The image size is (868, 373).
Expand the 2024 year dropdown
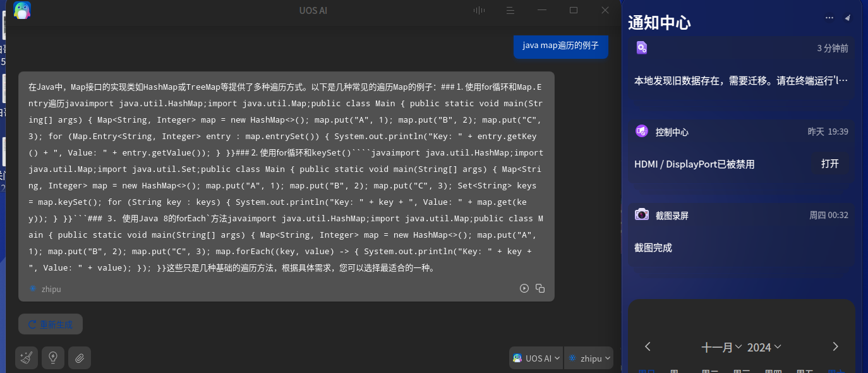click(764, 347)
